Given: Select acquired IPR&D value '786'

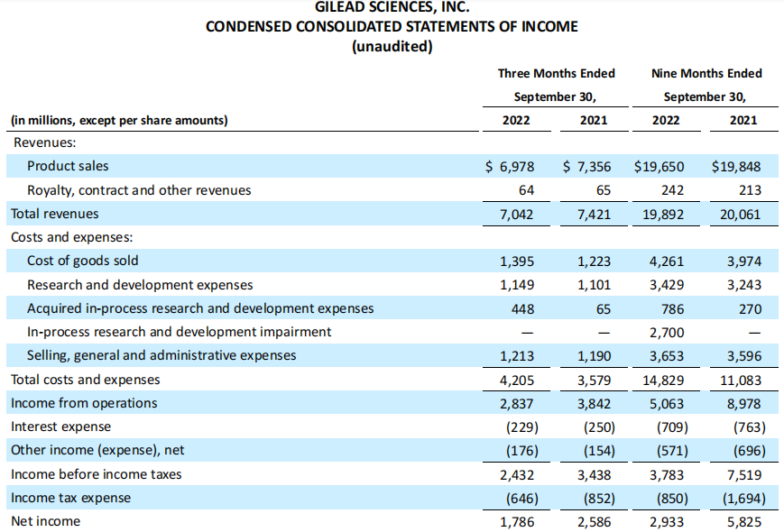Looking at the screenshot, I should pos(672,309).
